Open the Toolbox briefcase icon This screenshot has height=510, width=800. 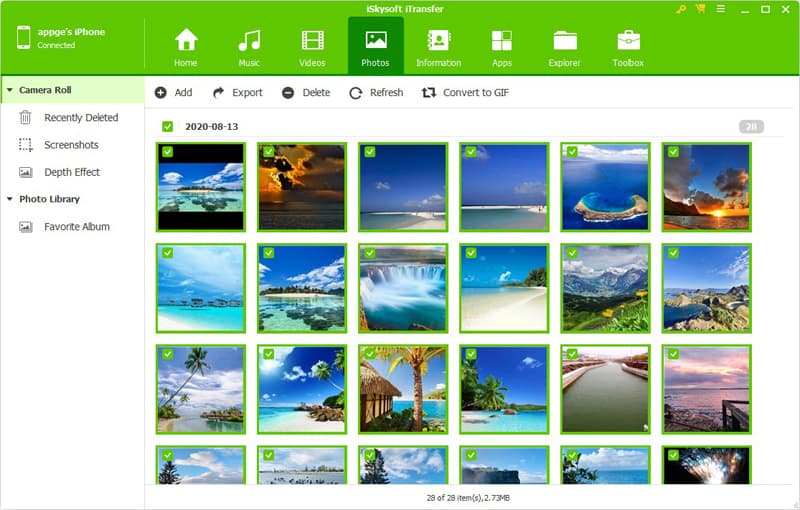(628, 40)
